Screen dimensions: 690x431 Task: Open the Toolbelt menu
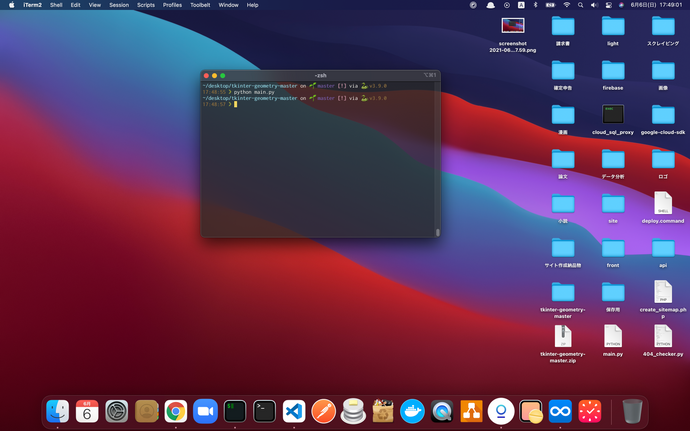pos(200,5)
